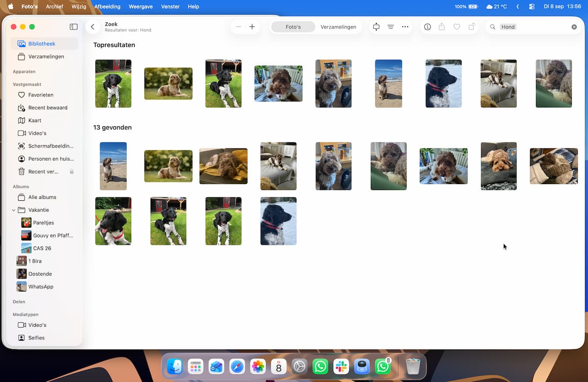This screenshot has width=588, height=382.
Task: Toggle the sidebar visibility button
Action: [73, 27]
